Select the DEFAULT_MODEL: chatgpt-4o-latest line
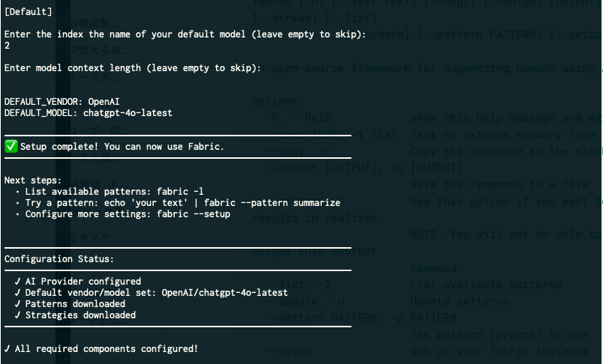This screenshot has height=364, width=603. (x=88, y=113)
